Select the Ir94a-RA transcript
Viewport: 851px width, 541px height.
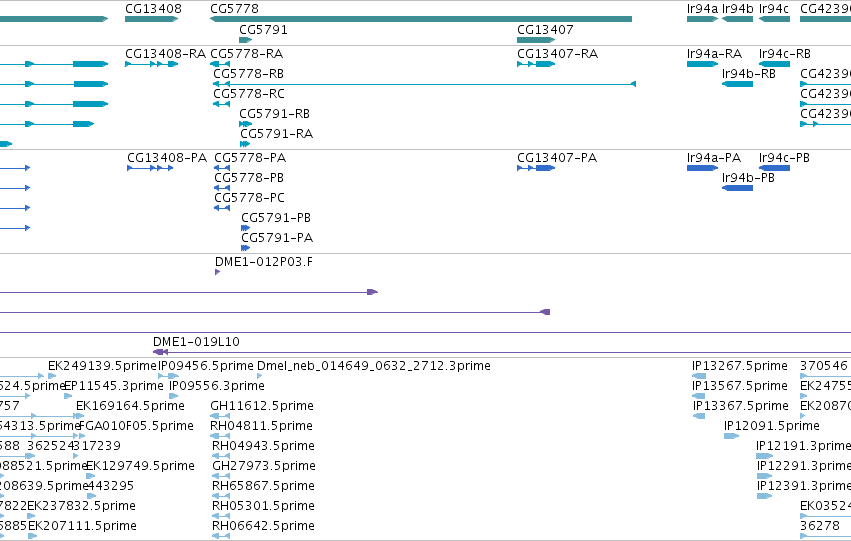702,64
